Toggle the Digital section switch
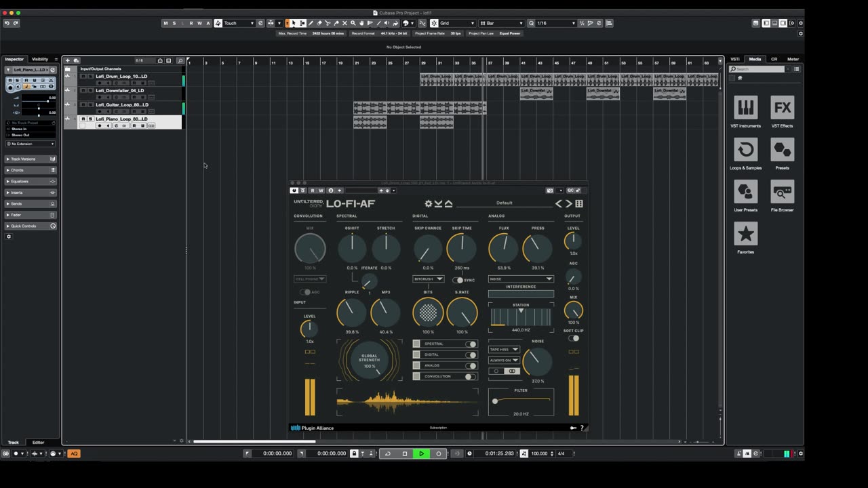This screenshot has width=868, height=488. (x=470, y=354)
